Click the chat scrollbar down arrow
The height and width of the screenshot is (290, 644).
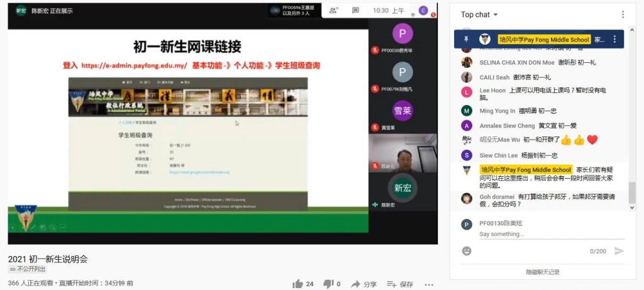click(631, 208)
